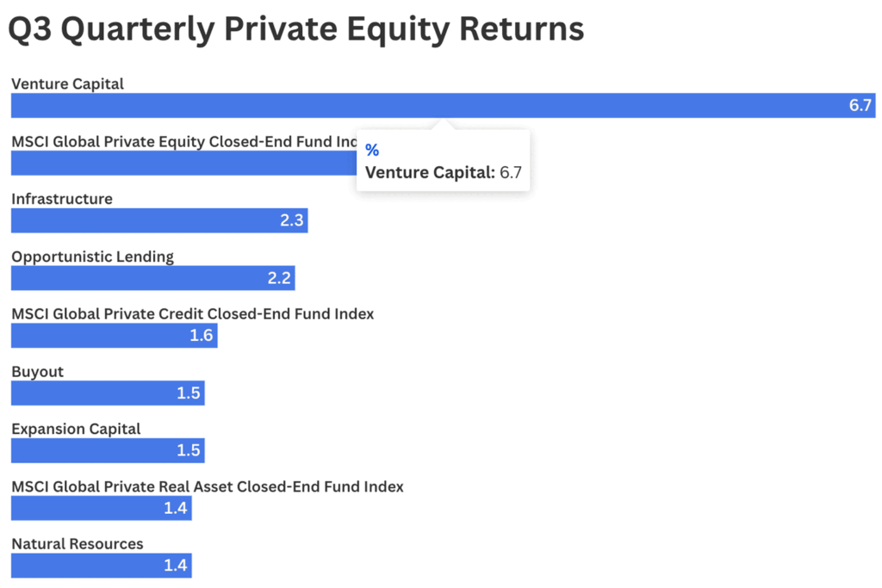Select the Infrastructure category label

(x=62, y=199)
